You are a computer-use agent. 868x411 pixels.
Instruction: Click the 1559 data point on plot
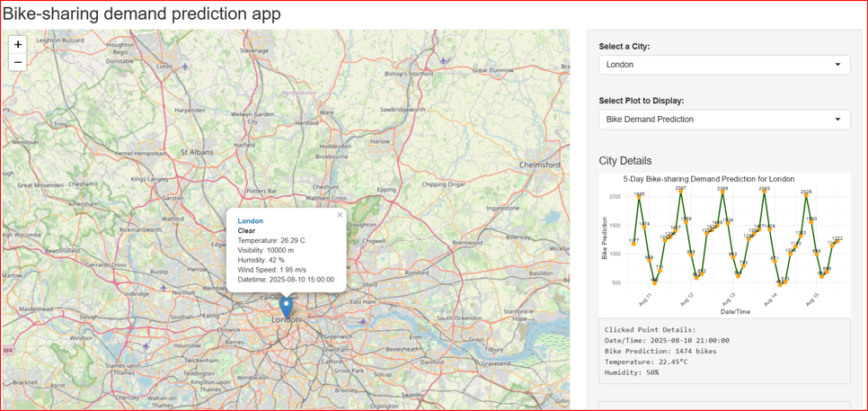coord(686,222)
